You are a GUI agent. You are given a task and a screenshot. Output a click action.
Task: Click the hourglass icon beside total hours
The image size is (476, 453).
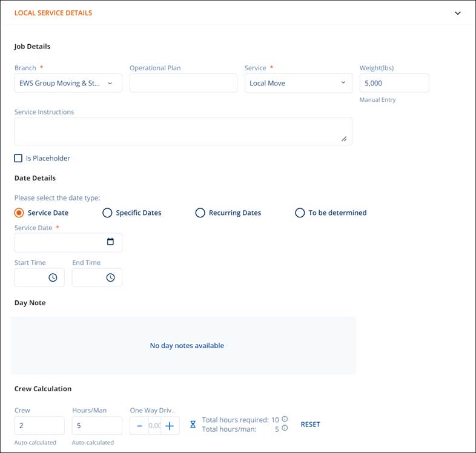pyautogui.click(x=193, y=425)
